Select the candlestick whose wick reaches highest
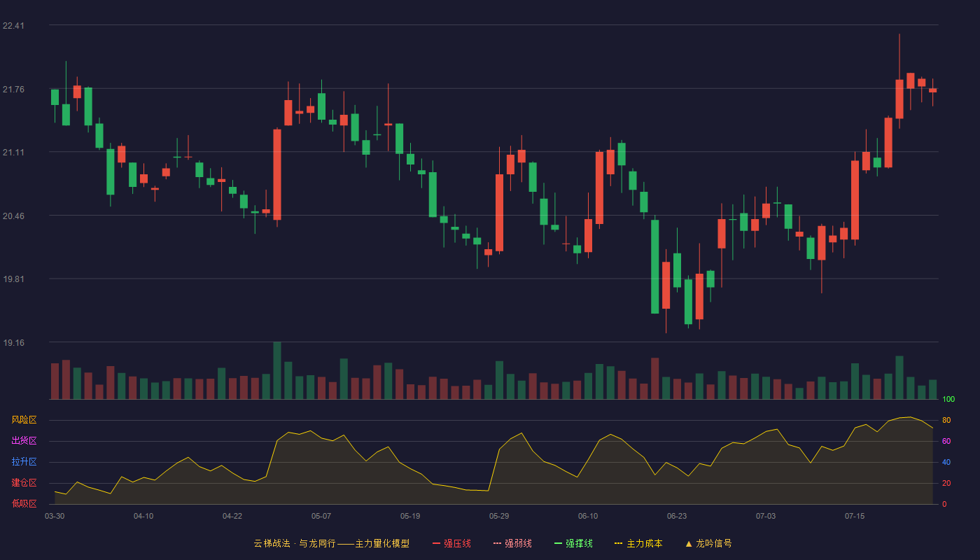Image resolution: width=980 pixels, height=560 pixels. tap(899, 81)
